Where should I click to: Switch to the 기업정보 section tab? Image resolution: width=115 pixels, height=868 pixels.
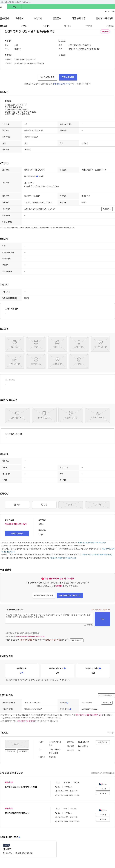[x=110, y=26]
